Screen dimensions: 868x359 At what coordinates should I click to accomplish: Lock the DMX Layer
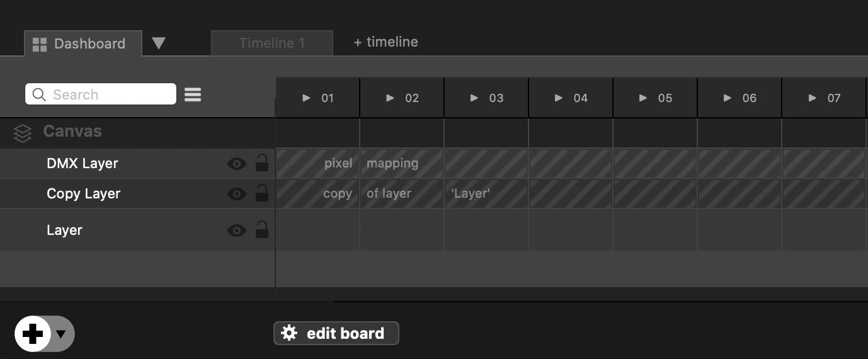tap(261, 164)
